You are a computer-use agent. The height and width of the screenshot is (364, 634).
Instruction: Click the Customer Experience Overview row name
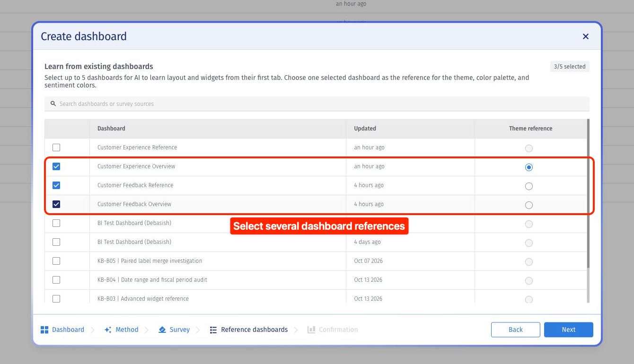pos(136,166)
